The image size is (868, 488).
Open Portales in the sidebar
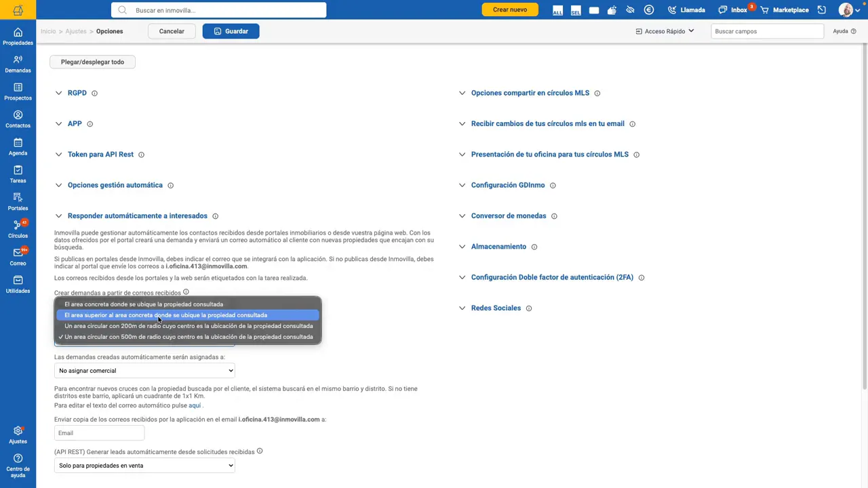[x=18, y=202]
